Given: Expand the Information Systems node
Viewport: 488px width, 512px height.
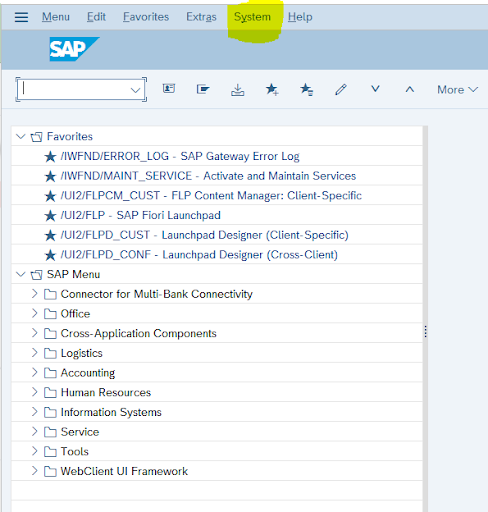Looking at the screenshot, I should pos(34,412).
